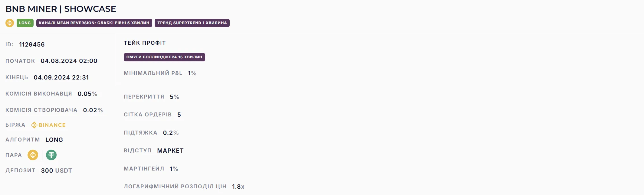Click the Логарифмічний розподіл цін value 1.8x
The height and width of the screenshot is (195, 644).
coord(238,187)
